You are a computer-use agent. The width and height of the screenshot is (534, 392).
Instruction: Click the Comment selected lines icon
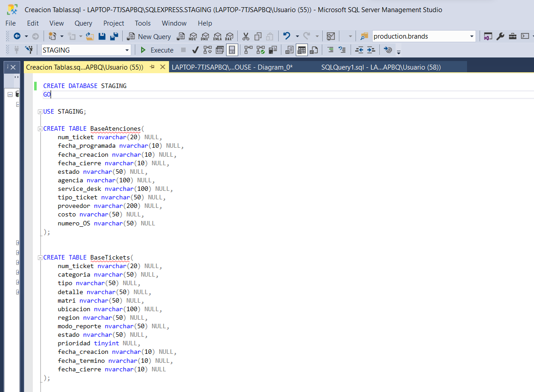pyautogui.click(x=330, y=50)
